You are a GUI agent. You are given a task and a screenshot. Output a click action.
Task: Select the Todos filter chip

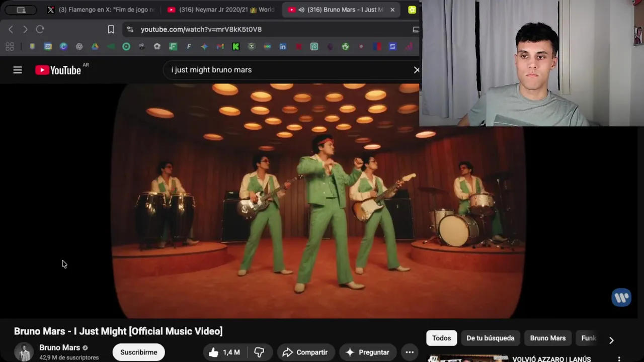tap(441, 338)
